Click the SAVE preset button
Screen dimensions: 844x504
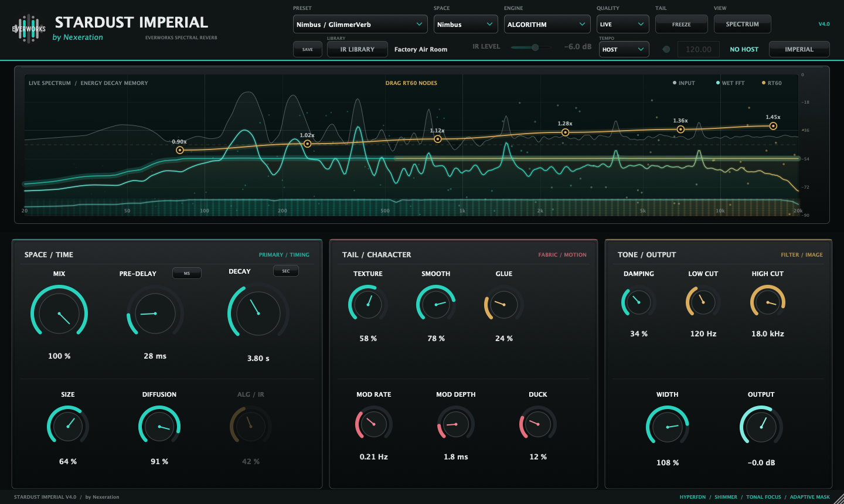pos(308,49)
